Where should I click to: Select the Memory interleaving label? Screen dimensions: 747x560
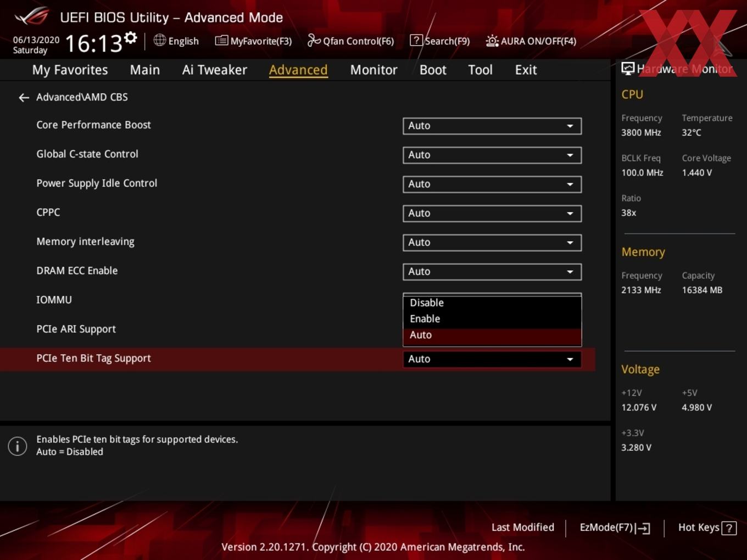[x=85, y=242]
